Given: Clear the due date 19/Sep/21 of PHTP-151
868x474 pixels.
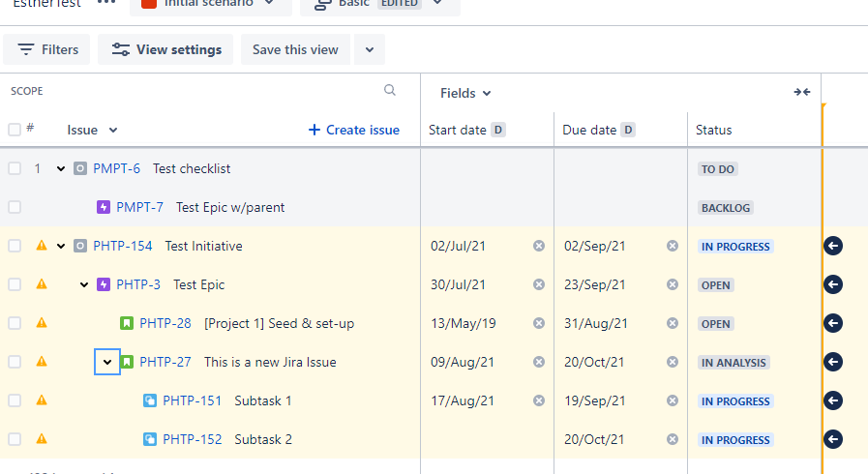Looking at the screenshot, I should (673, 401).
